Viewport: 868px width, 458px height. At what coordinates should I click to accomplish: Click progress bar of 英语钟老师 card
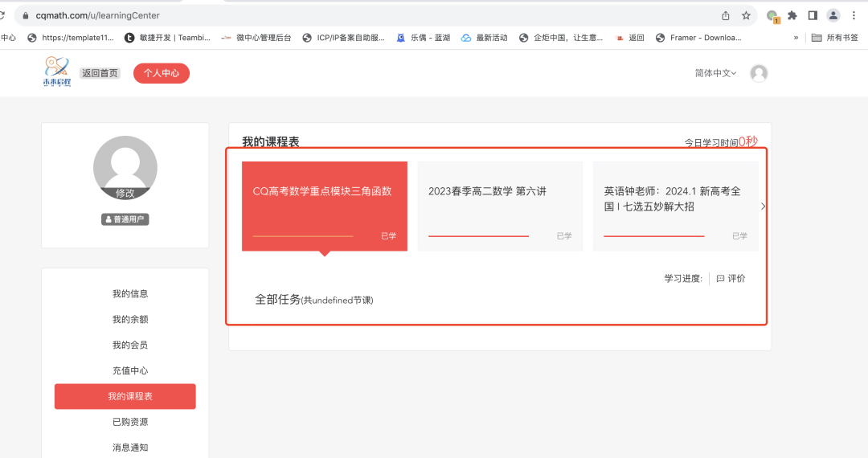pos(653,236)
